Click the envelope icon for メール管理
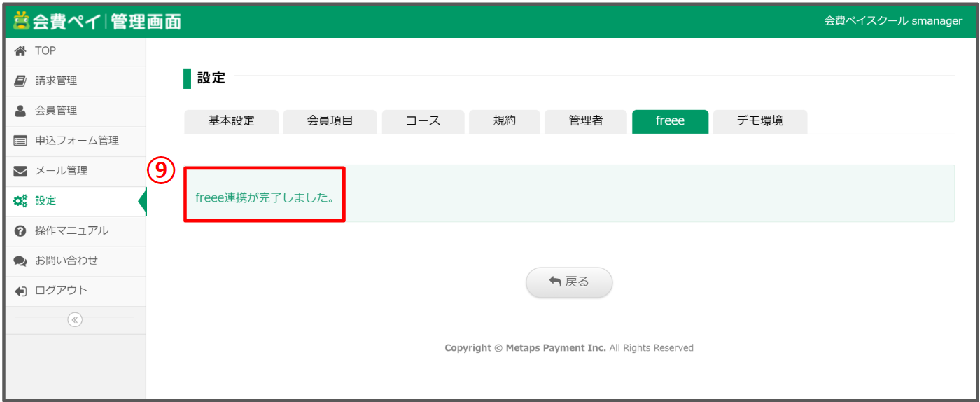The image size is (980, 402). (x=20, y=171)
